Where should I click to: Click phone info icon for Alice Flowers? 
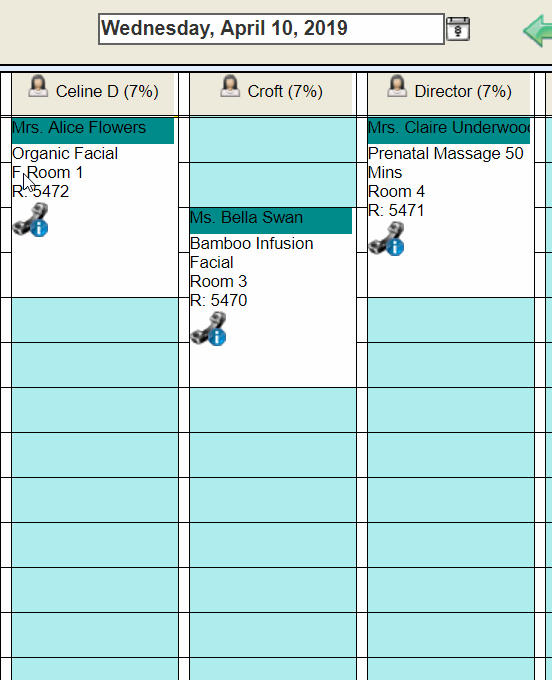coord(31,220)
